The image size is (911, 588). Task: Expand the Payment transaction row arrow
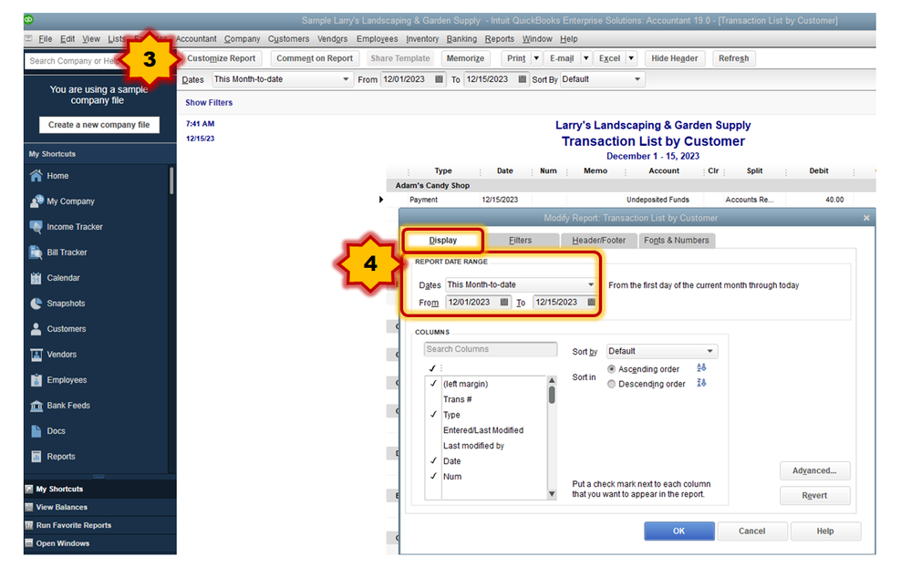(381, 200)
